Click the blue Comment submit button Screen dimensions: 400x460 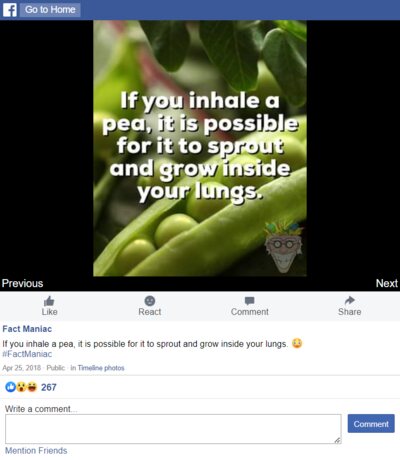coord(371,424)
